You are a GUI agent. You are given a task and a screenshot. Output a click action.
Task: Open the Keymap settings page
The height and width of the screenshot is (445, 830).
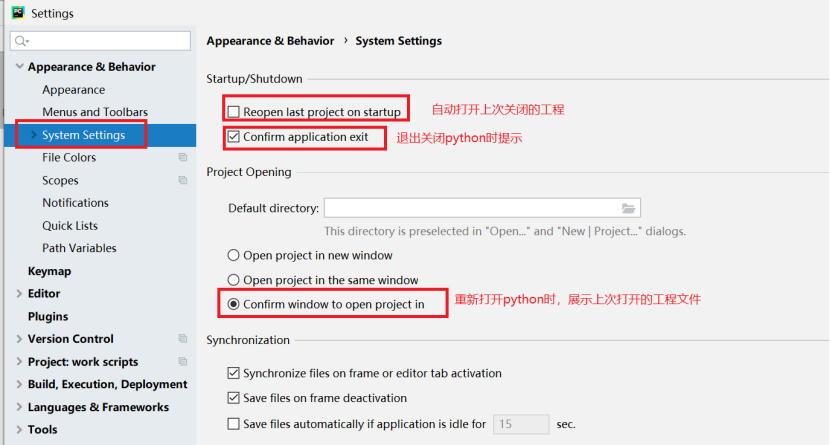pyautogui.click(x=49, y=271)
